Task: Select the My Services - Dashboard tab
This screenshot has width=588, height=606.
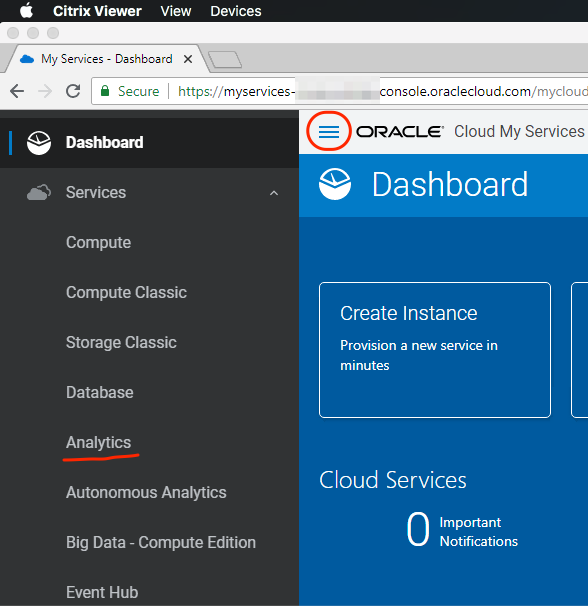Action: [x=106, y=59]
